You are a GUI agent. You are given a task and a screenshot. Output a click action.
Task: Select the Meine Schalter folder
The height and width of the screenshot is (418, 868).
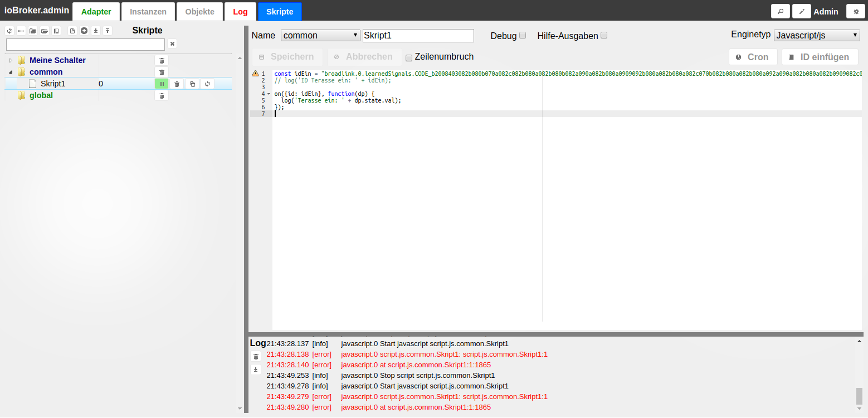[57, 60]
